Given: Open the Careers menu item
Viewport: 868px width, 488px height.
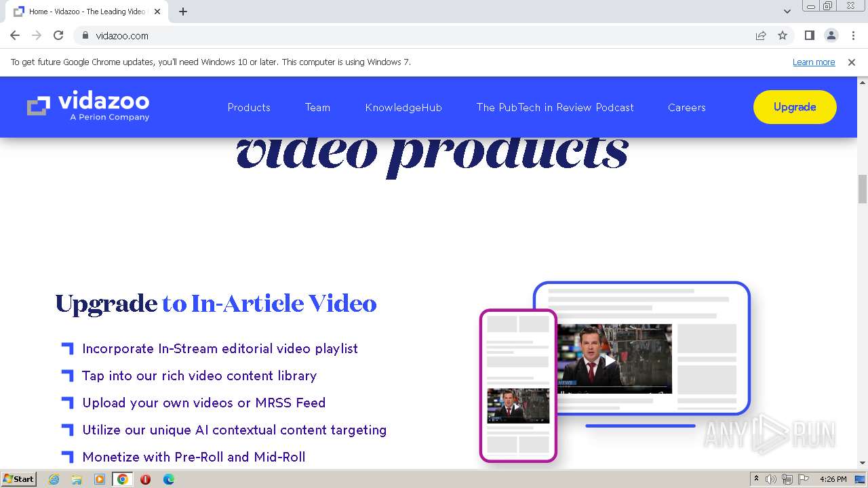Looking at the screenshot, I should point(686,107).
